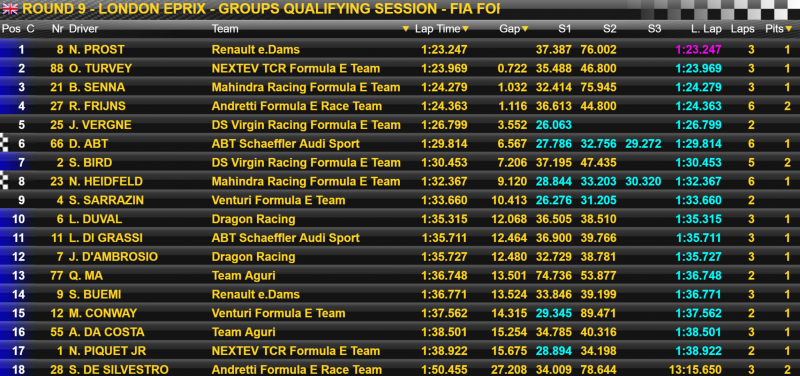Click the Laps column header

(x=742, y=29)
